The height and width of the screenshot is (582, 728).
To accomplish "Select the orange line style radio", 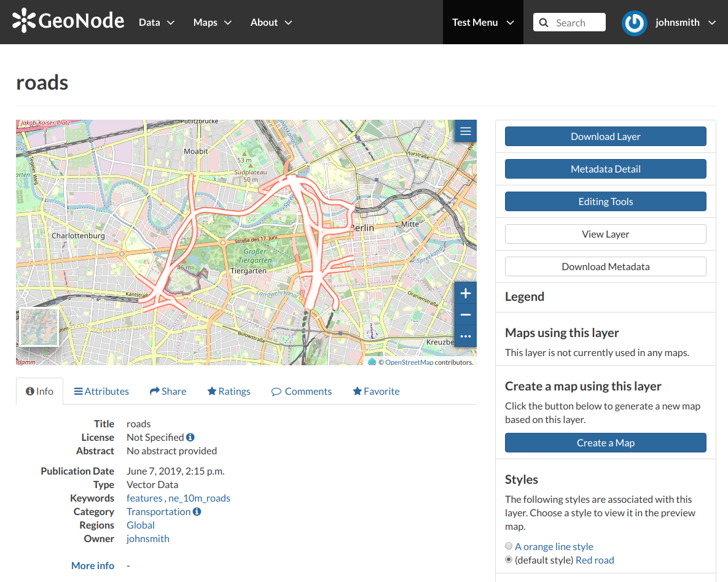I will pyautogui.click(x=509, y=546).
